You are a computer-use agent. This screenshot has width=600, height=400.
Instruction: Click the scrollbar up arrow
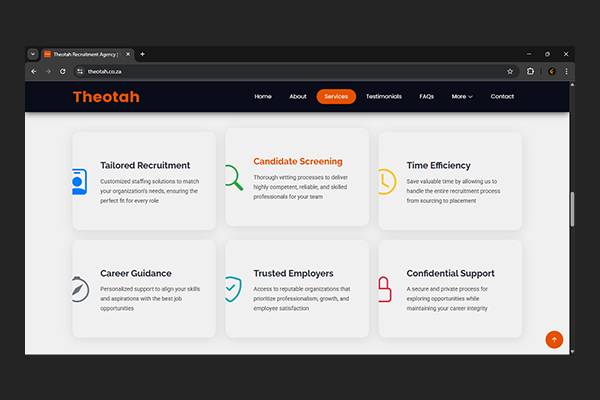coord(572,85)
